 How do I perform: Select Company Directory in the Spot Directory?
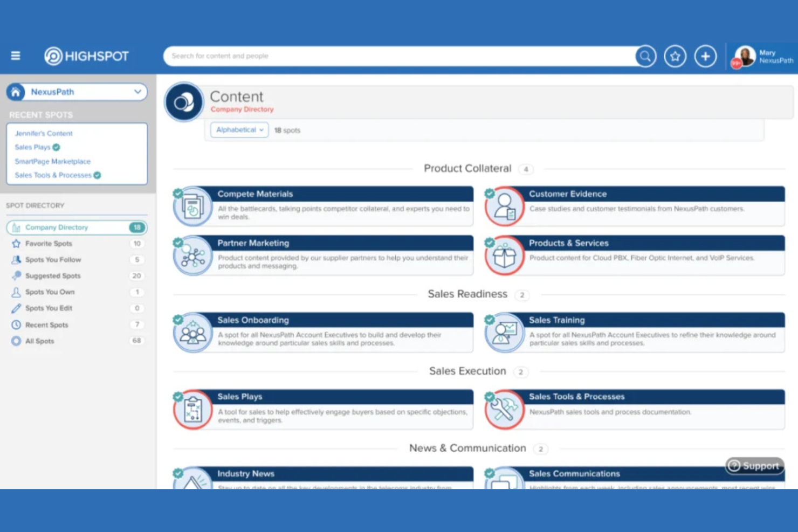[x=56, y=227]
